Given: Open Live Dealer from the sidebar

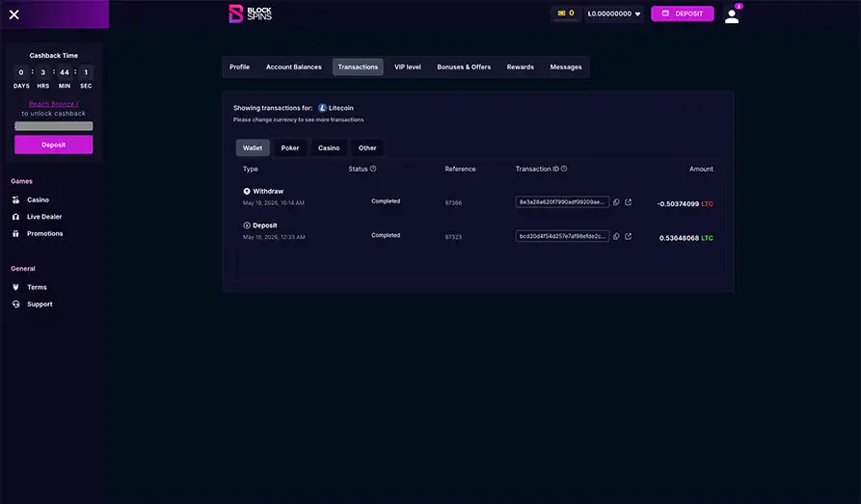Looking at the screenshot, I should click(44, 217).
